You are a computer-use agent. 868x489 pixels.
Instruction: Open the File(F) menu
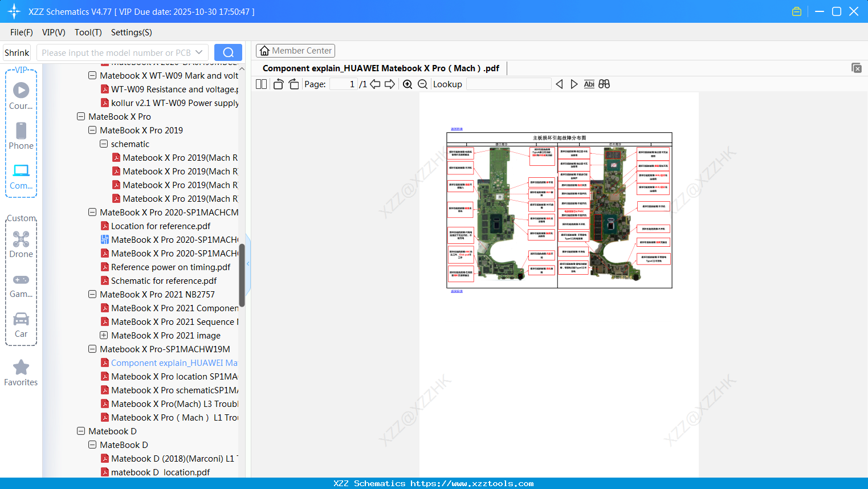point(22,32)
